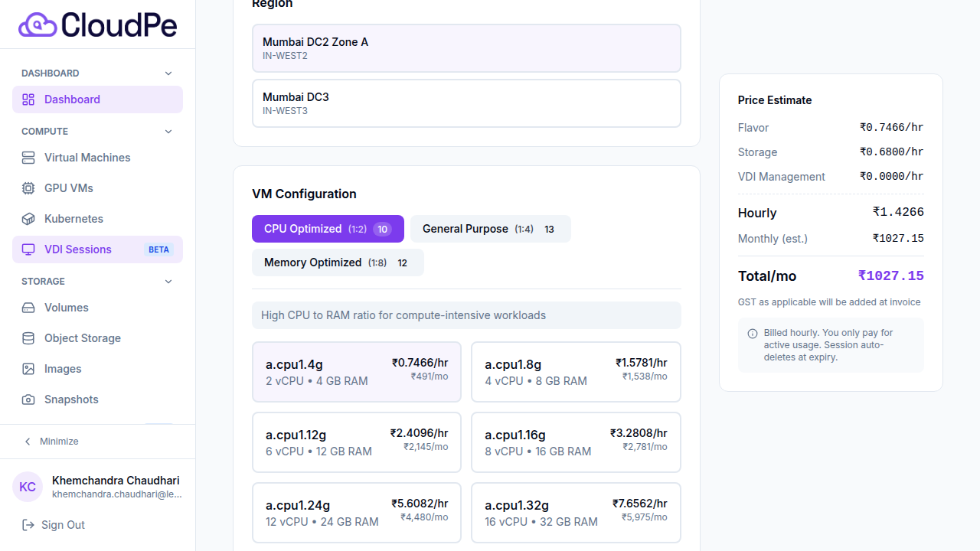Screen dimensions: 980x551
Task: Open Object Storage page
Action: (x=97, y=338)
